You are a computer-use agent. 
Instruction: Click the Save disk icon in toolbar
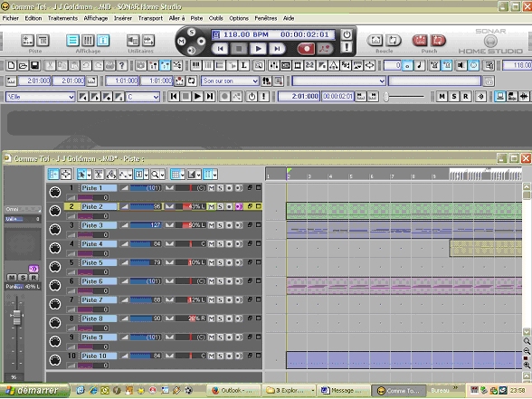pyautogui.click(x=34, y=65)
